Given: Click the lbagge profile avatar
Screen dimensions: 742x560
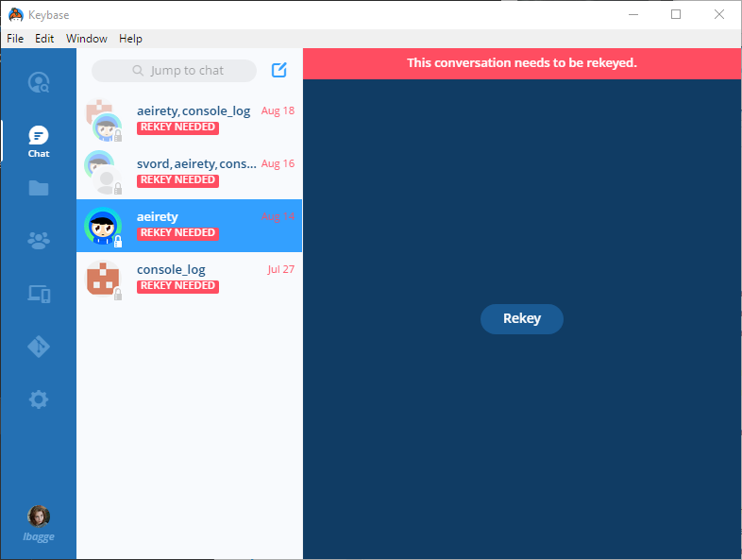Looking at the screenshot, I should tap(39, 517).
